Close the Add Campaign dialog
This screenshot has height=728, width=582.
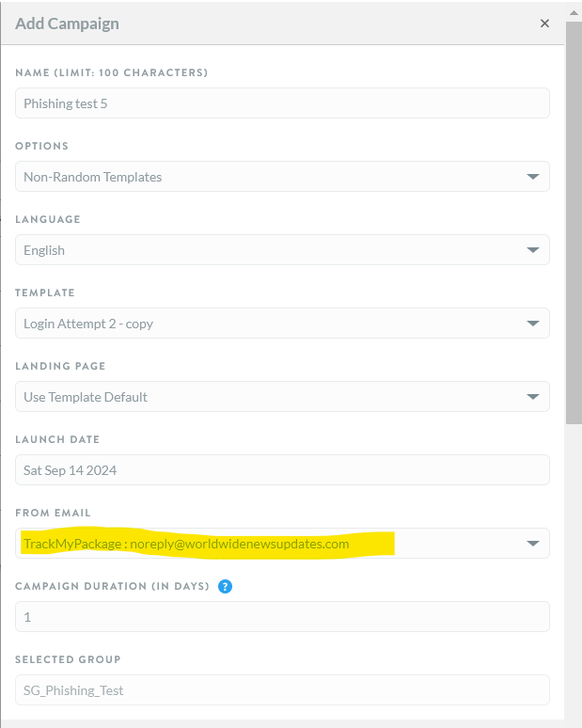(544, 24)
